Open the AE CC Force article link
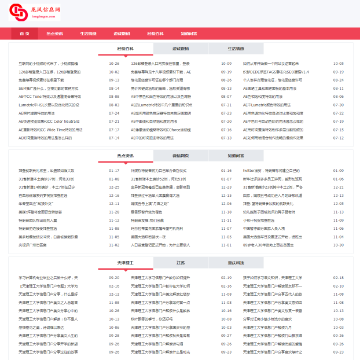Viewport: 360px width, 360px height. pyautogui.click(x=161, y=130)
